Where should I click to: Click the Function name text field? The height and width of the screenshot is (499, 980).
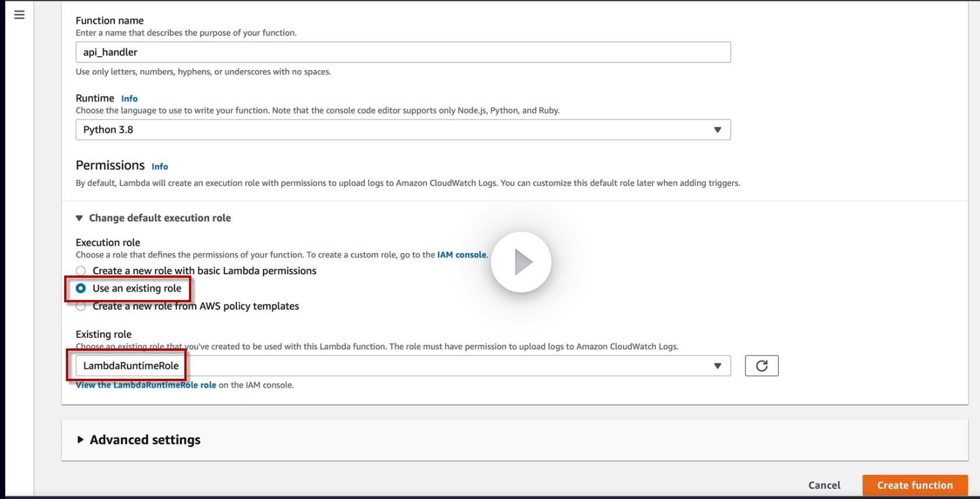[402, 52]
